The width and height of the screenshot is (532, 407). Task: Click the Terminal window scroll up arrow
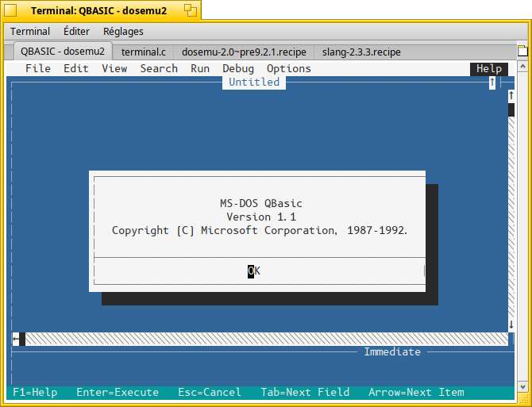(x=522, y=67)
